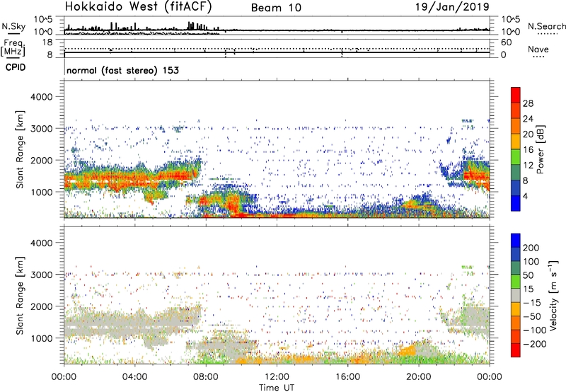Click the "Nave" legend label
The image size is (566, 392).
tap(538, 49)
